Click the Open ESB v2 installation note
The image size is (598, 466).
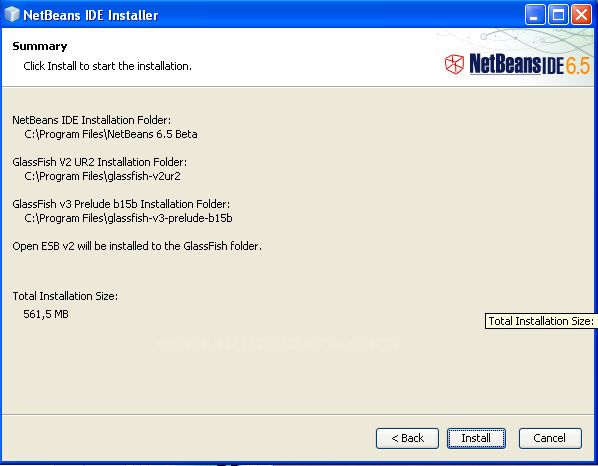click(x=137, y=246)
